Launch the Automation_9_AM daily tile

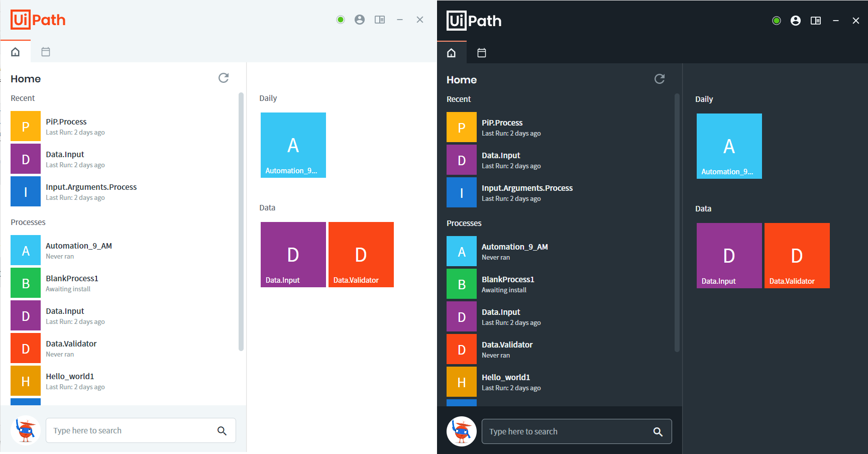[x=729, y=146]
